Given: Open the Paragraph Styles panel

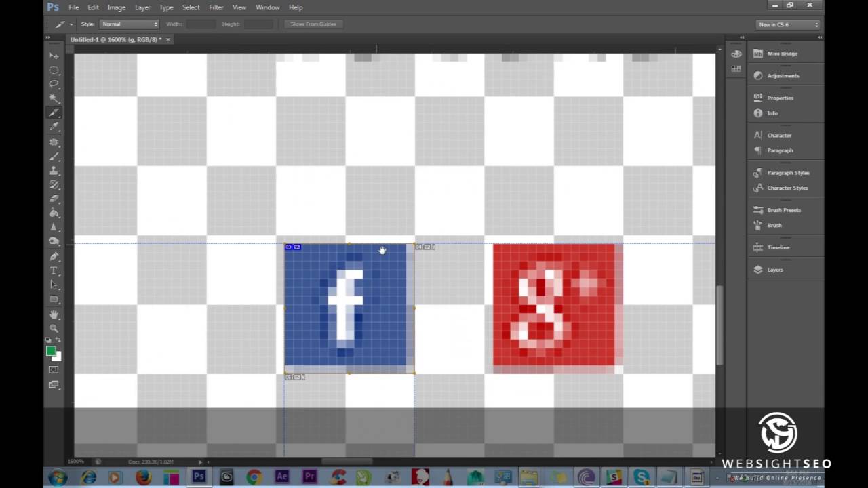Looking at the screenshot, I should pyautogui.click(x=788, y=173).
